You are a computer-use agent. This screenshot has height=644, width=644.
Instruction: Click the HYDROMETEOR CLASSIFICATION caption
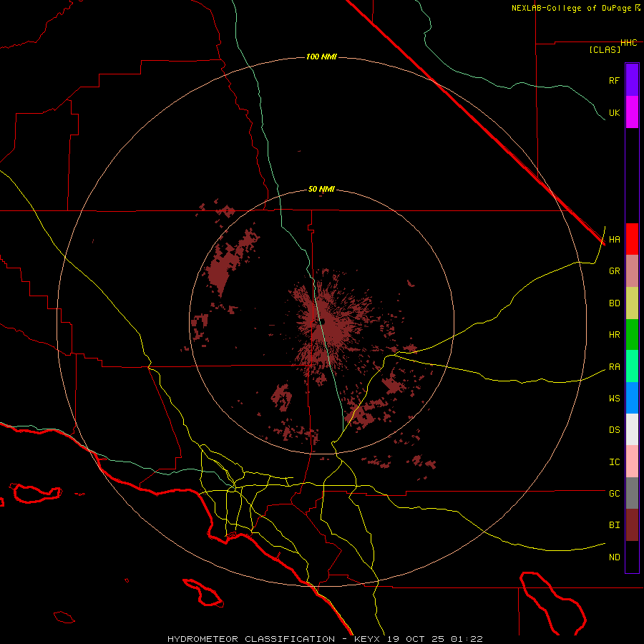251,639
